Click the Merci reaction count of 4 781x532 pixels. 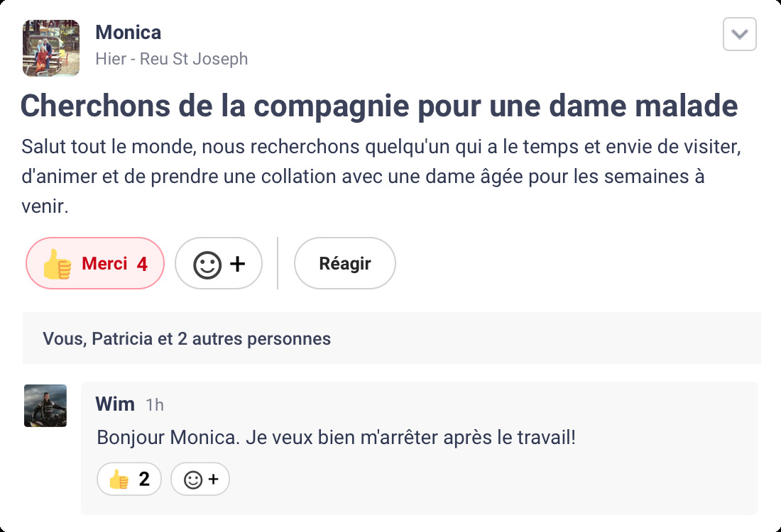142,264
